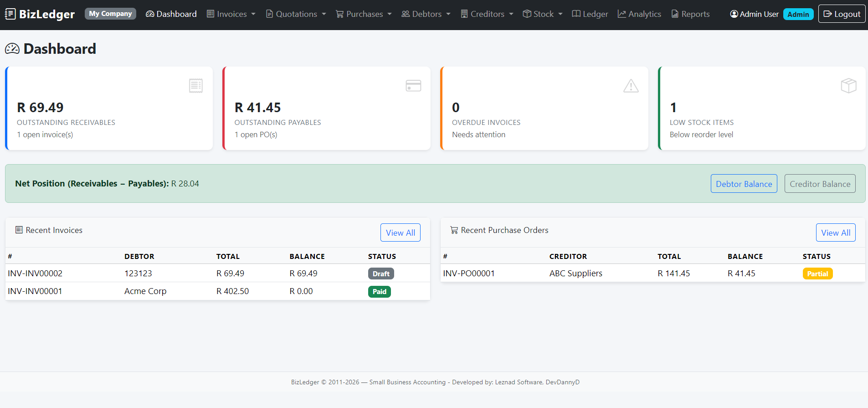Open the Creditors menu label
The image size is (868, 408).
tap(488, 14)
